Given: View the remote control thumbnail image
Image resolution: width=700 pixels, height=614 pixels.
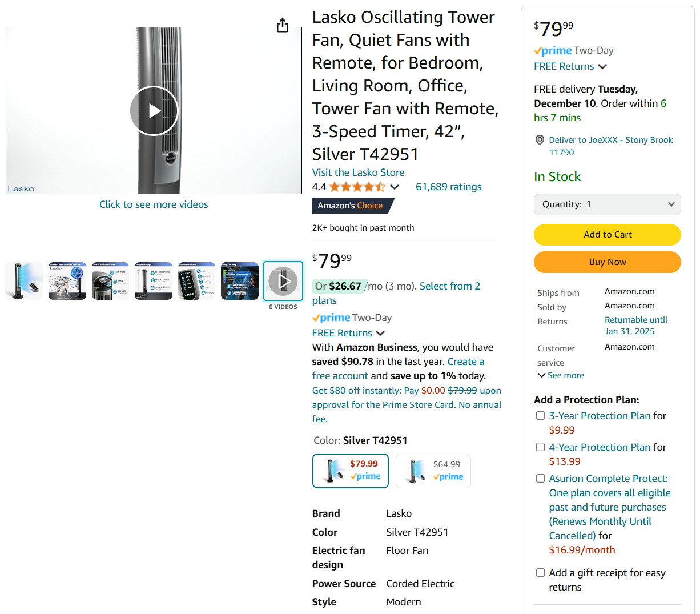Looking at the screenshot, I should pyautogui.click(x=196, y=281).
